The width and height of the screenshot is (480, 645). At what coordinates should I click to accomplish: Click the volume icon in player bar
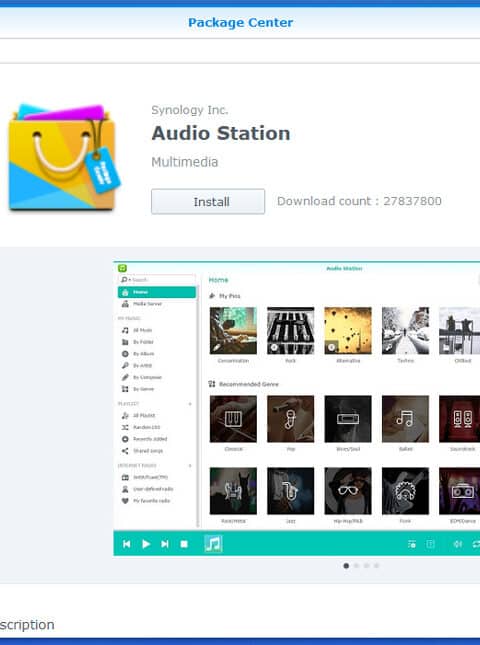tap(457, 544)
